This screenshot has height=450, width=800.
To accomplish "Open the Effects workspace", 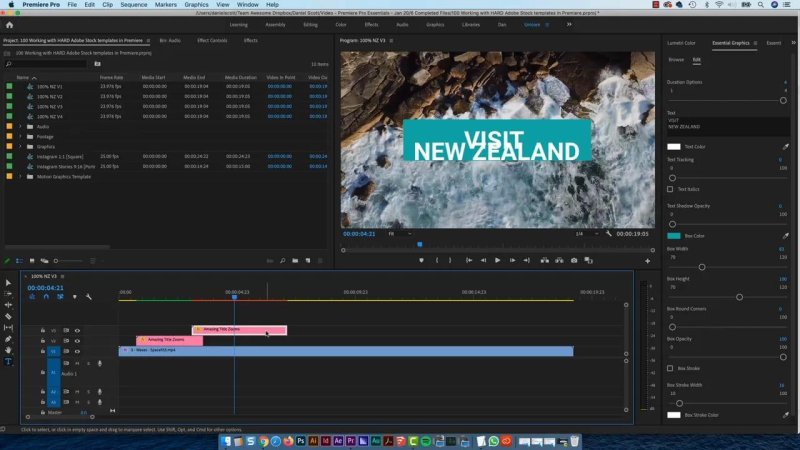I will tap(371, 24).
